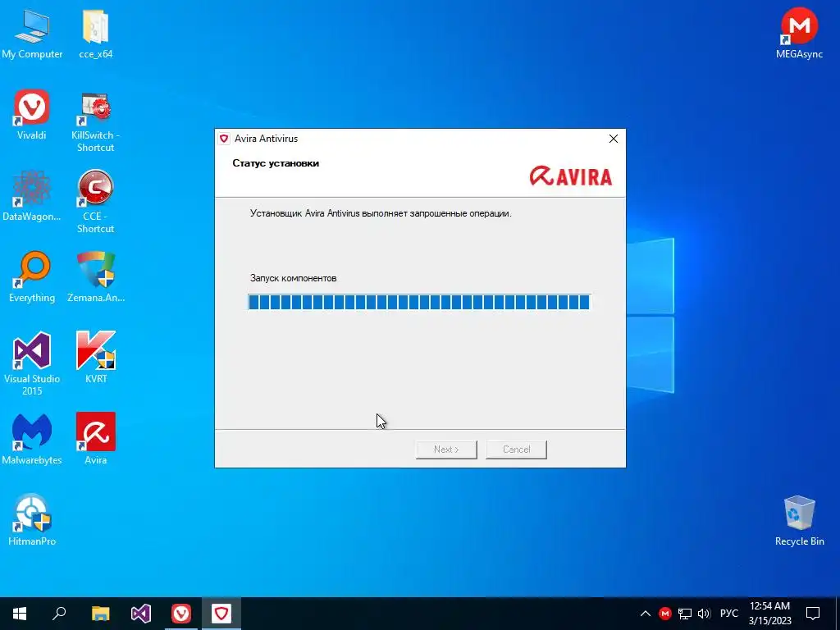The width and height of the screenshot is (840, 630).
Task: Select the KillSwitch shortcut icon
Action: click(95, 121)
